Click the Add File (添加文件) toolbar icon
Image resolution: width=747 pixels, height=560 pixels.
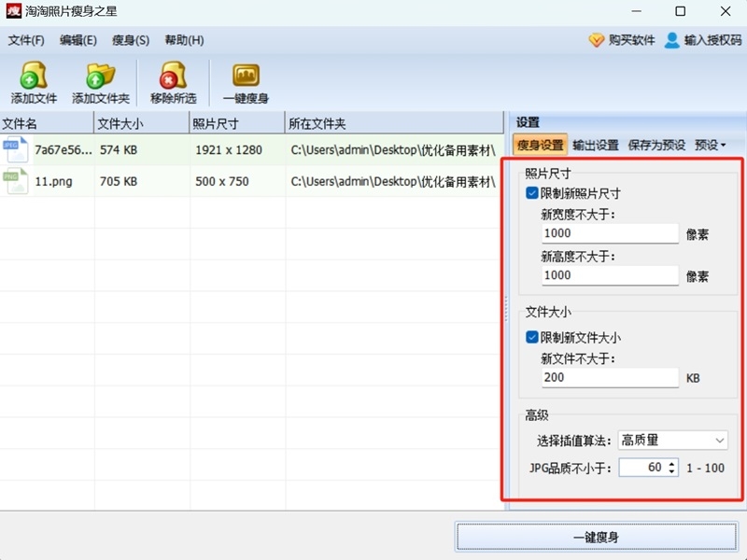click(34, 76)
